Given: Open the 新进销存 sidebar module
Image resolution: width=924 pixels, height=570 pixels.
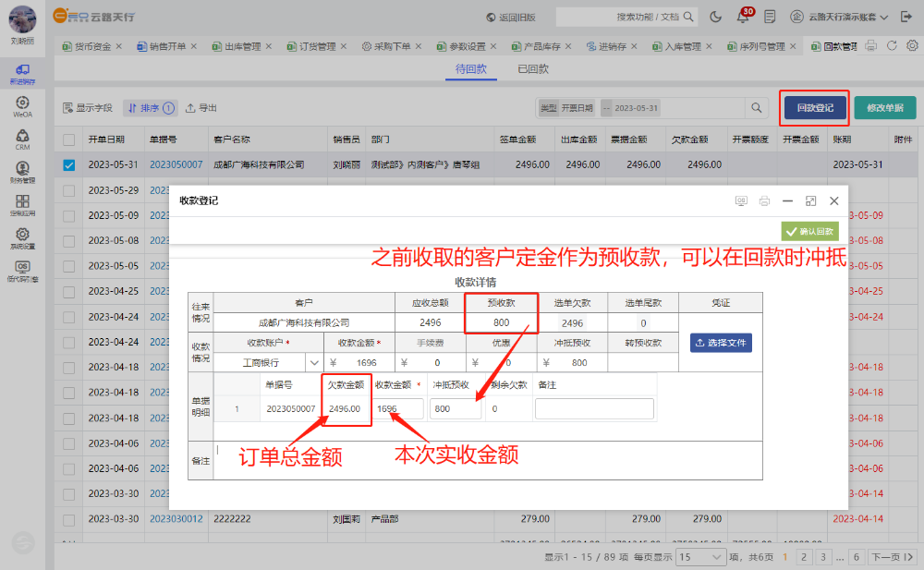Looking at the screenshot, I should click(x=22, y=74).
